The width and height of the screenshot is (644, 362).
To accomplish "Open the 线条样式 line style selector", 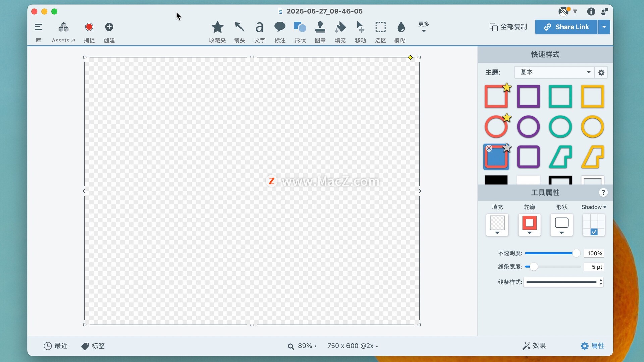I will pos(563,282).
